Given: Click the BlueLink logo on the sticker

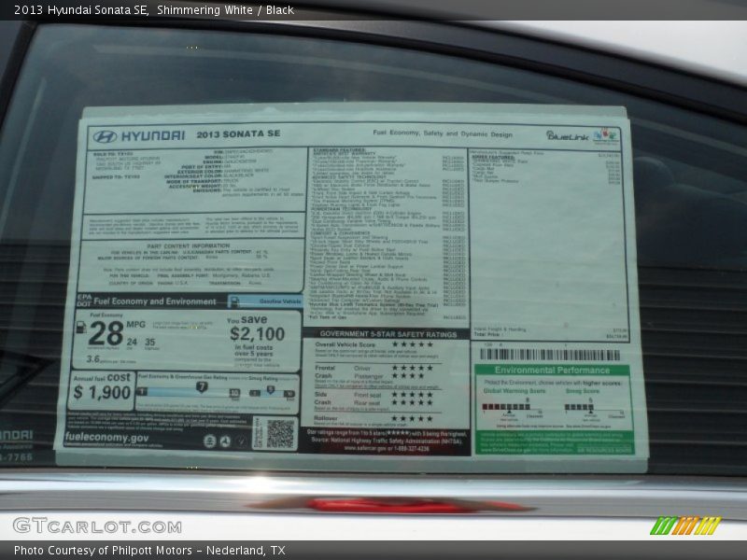Looking at the screenshot, I should [567, 135].
